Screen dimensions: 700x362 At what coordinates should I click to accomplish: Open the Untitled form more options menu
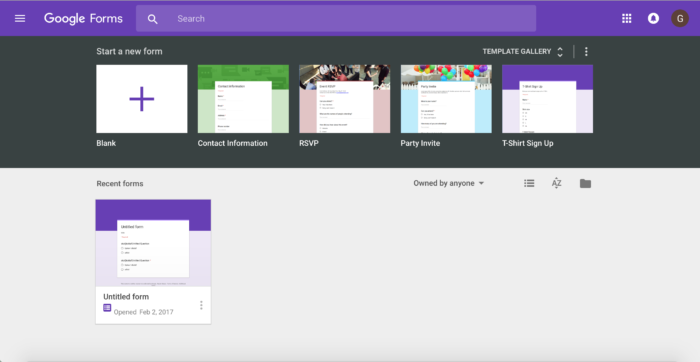[201, 305]
